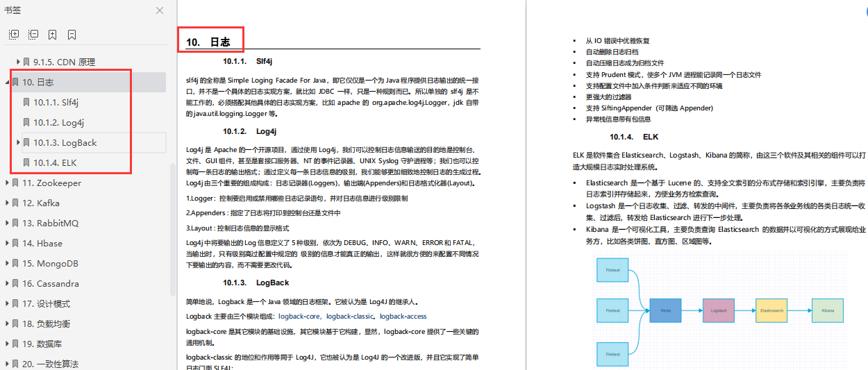
Task: Click the bookmark icon beside 16. Cassandra
Action: click(x=15, y=283)
